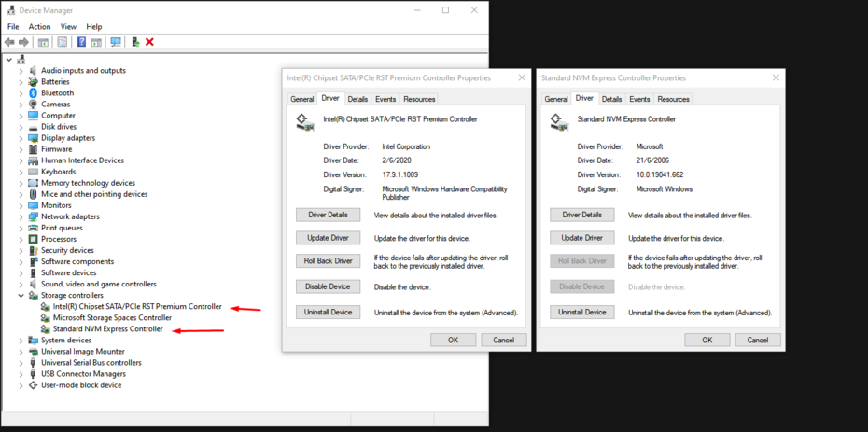Viewport: 868px width, 432px height.
Task: Expand the Memory technology devices node
Action: pos(21,183)
